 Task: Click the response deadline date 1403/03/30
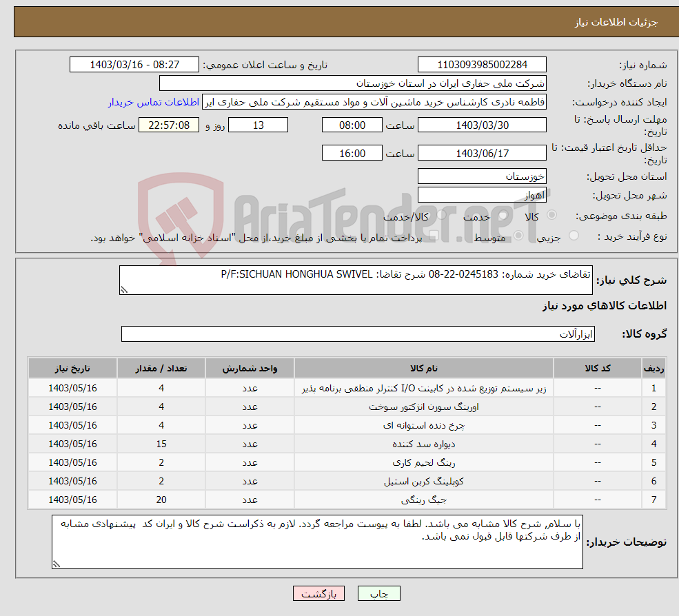click(x=482, y=125)
